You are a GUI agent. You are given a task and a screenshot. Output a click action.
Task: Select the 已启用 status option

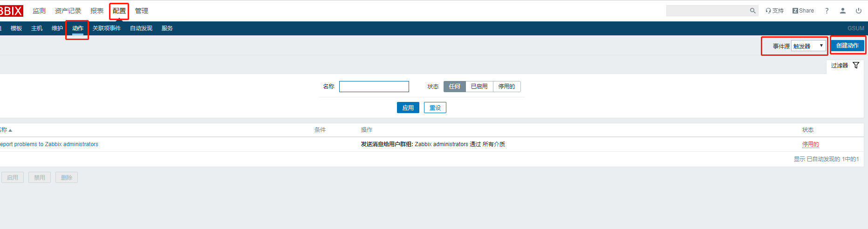click(479, 87)
